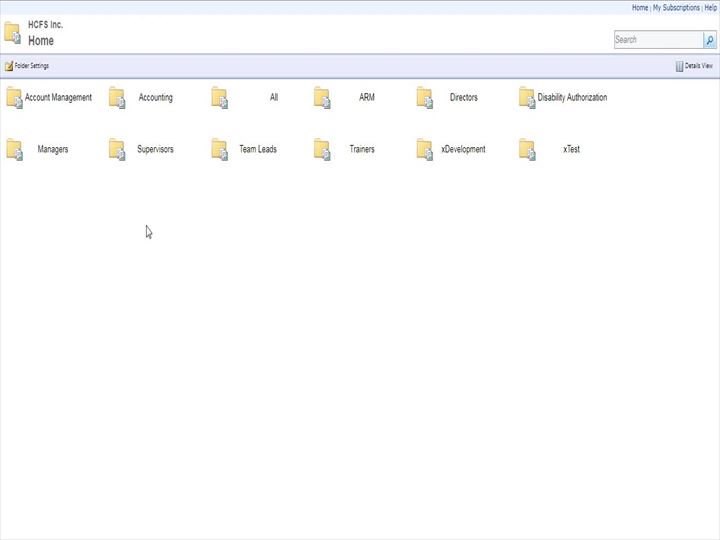Open Folder Settings in the toolbar
The width and height of the screenshot is (720, 540).
click(x=31, y=66)
